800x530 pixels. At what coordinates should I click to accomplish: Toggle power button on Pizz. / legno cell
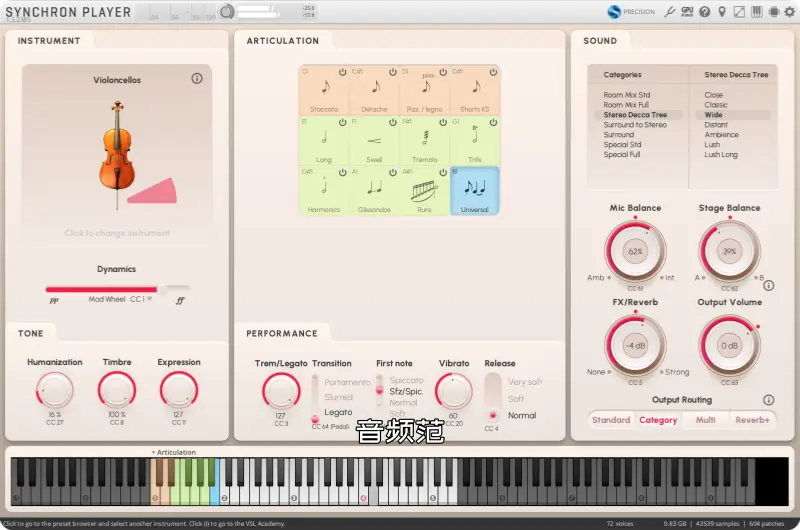pos(443,72)
